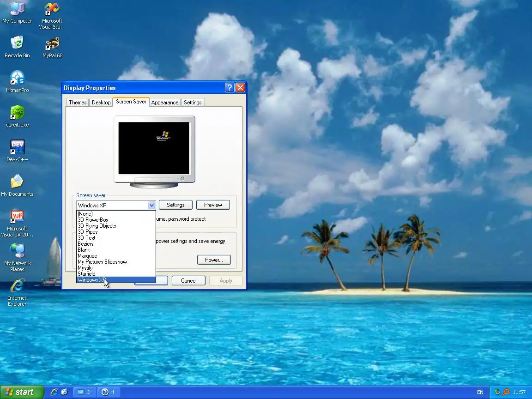
Task: Select the HitmanPro desktop shortcut
Action: [x=17, y=81]
